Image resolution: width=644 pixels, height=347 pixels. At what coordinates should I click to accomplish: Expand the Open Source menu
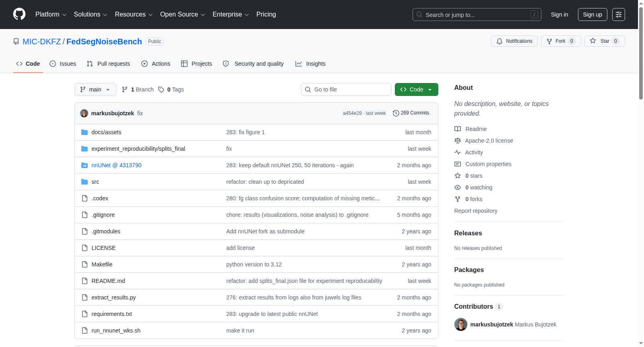tap(183, 15)
